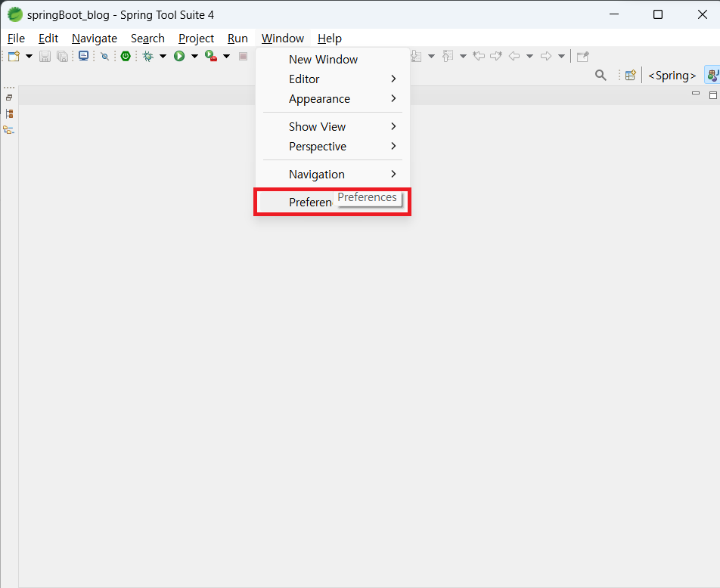Expand the Perspective submenu
The height and width of the screenshot is (588, 720).
(x=332, y=147)
